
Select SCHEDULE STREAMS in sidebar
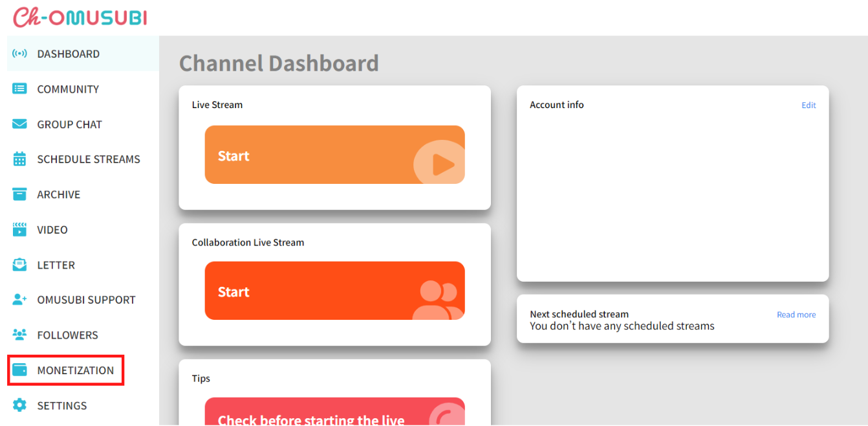83,159
